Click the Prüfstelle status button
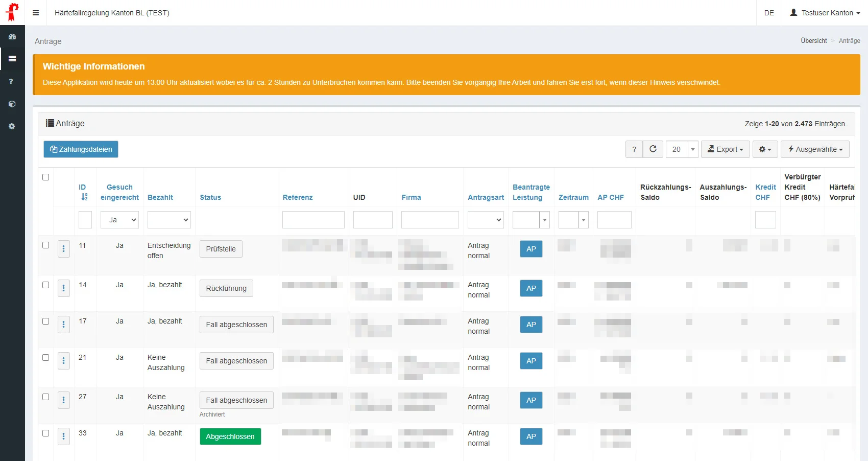Screen dimensions: 868x461 click(221, 249)
